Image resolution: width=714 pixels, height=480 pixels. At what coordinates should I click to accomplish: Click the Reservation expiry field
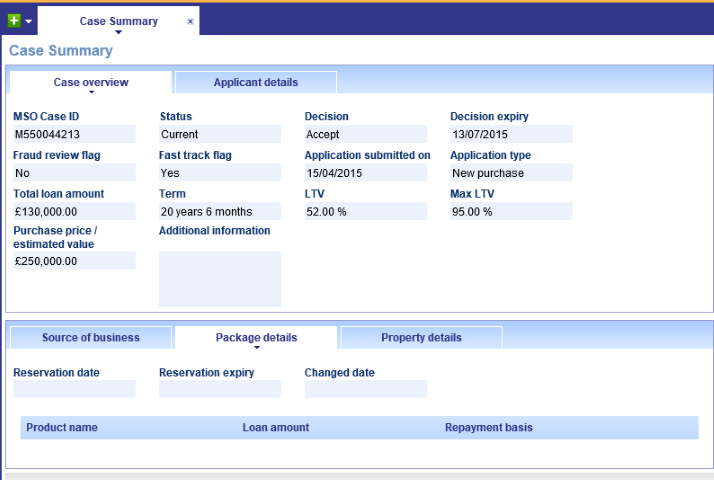(x=220, y=389)
